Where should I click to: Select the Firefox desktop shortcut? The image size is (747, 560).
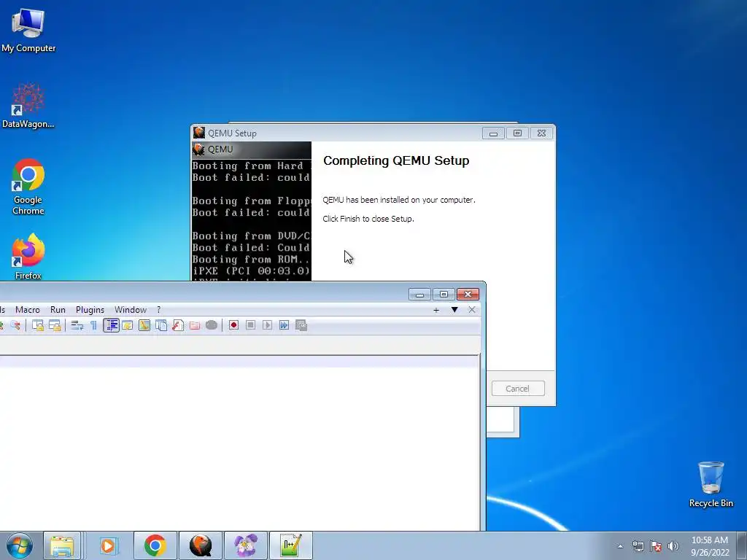pos(28,257)
